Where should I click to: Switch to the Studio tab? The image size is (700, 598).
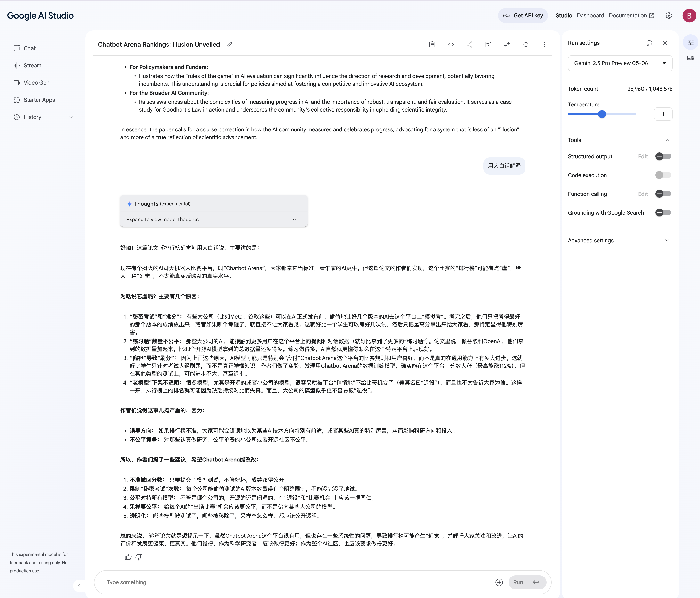tap(564, 16)
